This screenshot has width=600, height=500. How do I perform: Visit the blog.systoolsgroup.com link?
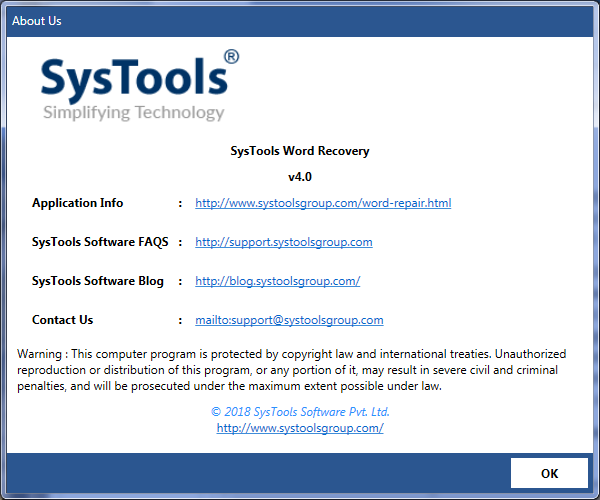pos(277,281)
